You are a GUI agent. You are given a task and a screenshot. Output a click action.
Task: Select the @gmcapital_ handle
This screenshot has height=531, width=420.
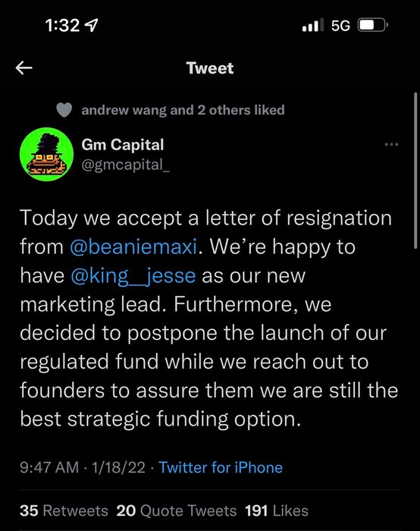tap(126, 165)
